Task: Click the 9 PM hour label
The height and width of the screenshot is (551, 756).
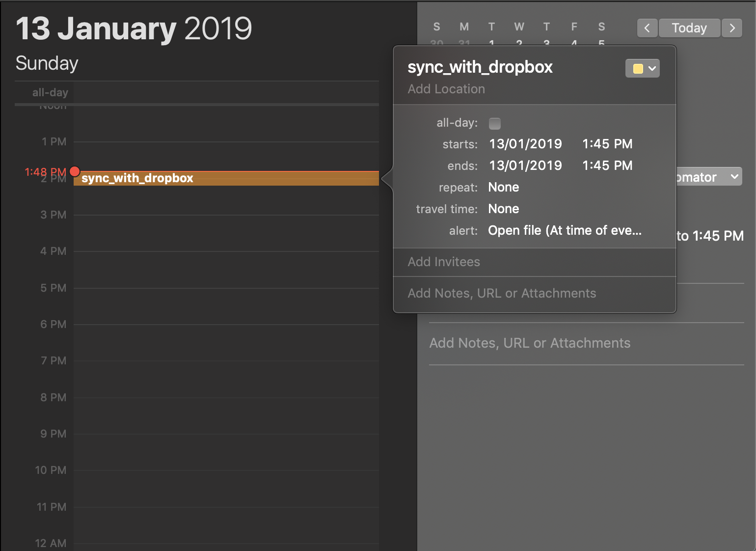Action: click(54, 434)
